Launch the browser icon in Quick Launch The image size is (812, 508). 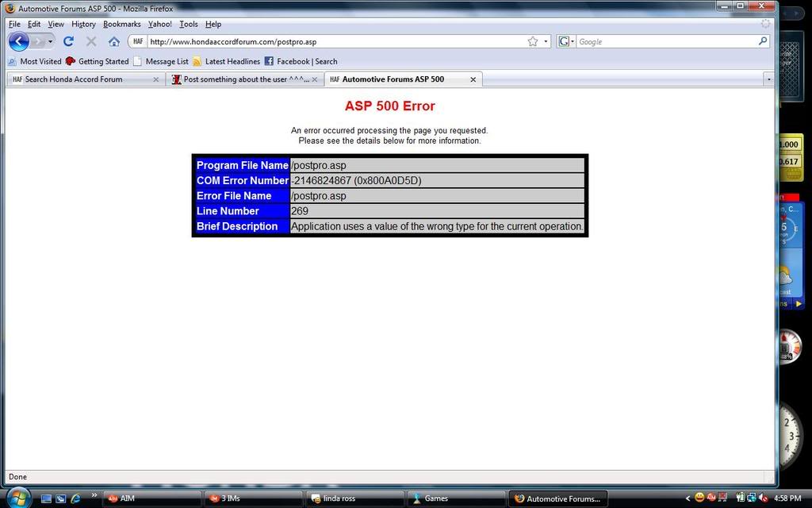point(75,498)
